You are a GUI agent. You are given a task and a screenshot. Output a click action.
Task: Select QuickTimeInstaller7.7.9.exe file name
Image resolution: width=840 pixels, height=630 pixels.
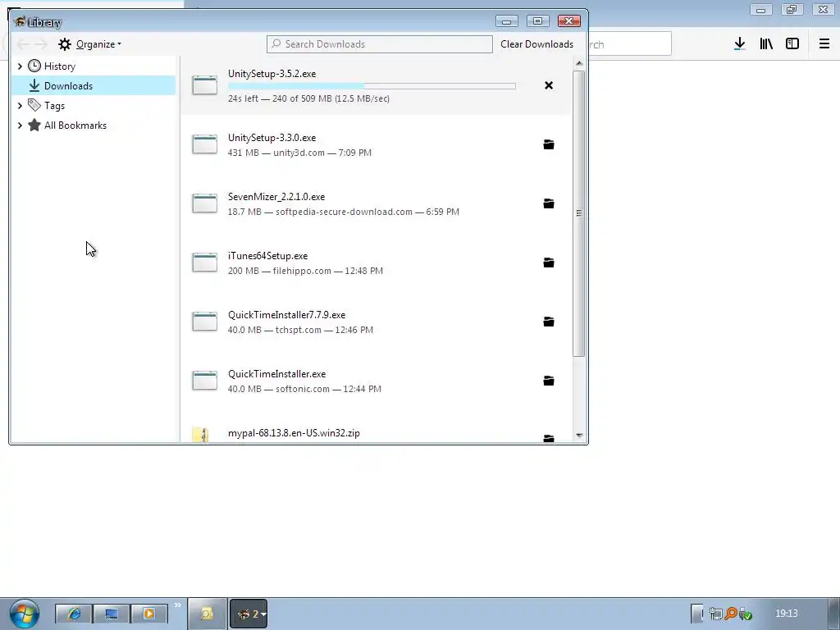pos(286,315)
